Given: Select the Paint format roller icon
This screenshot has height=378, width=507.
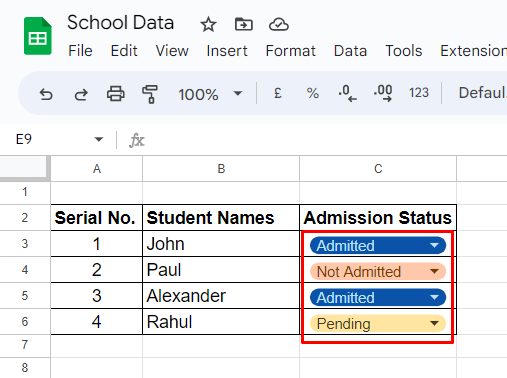Looking at the screenshot, I should (150, 94).
